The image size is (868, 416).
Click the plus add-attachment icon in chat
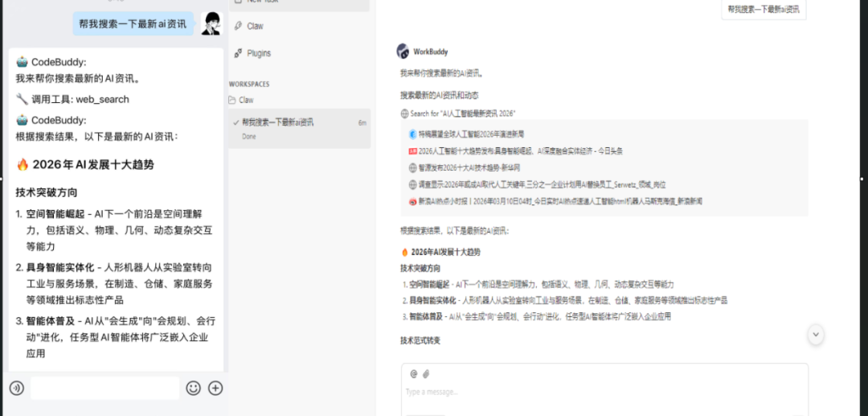point(215,389)
